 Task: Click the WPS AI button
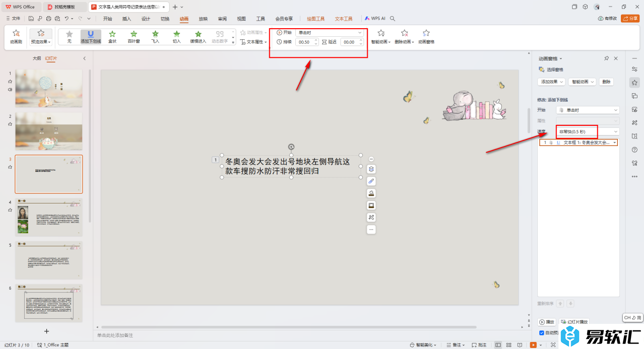click(375, 19)
